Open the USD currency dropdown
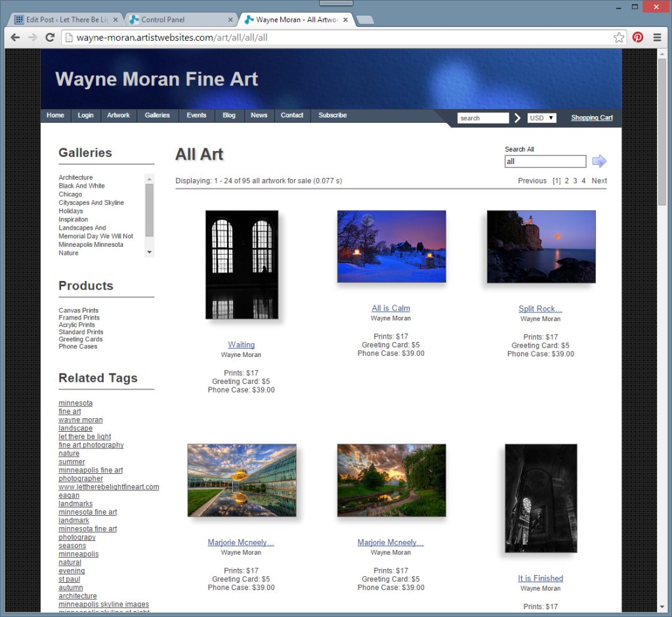 (x=541, y=118)
